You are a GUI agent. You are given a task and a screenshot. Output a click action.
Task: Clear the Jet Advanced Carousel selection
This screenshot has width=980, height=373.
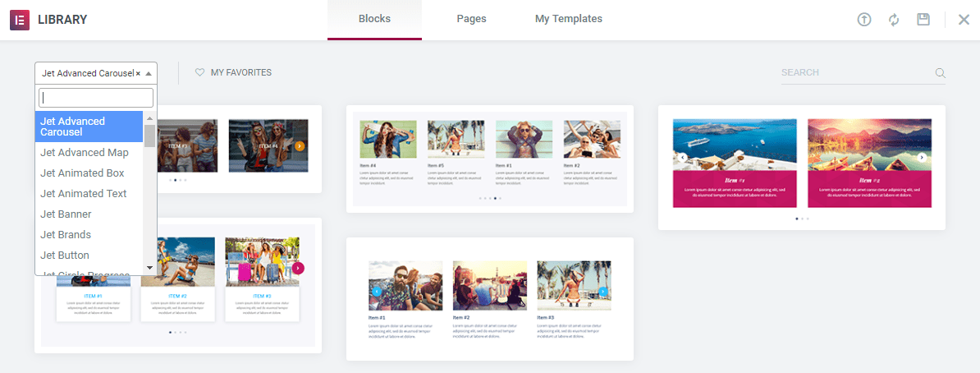click(x=138, y=73)
